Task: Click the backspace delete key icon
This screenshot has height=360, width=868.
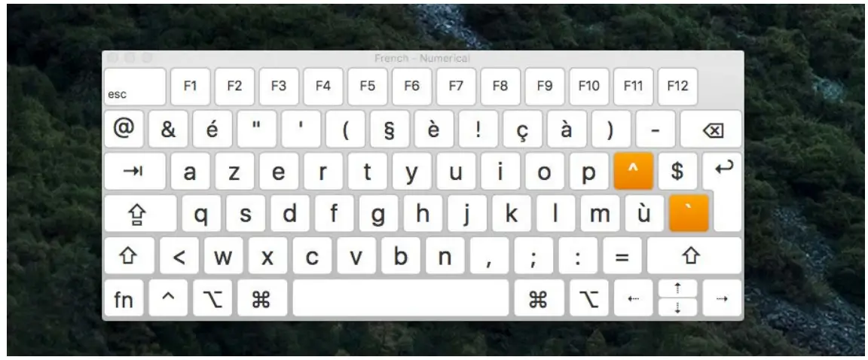Action: [711, 130]
